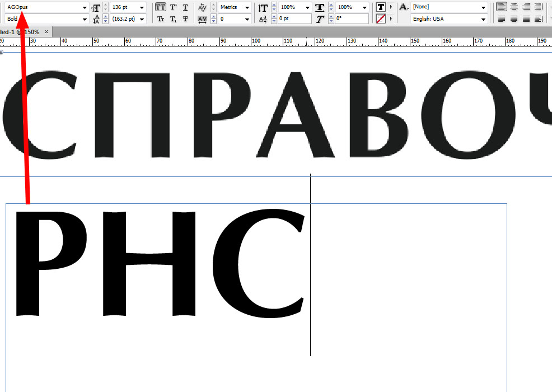
Task: Open the vertical scale 100% dropdown
Action: pyautogui.click(x=307, y=7)
